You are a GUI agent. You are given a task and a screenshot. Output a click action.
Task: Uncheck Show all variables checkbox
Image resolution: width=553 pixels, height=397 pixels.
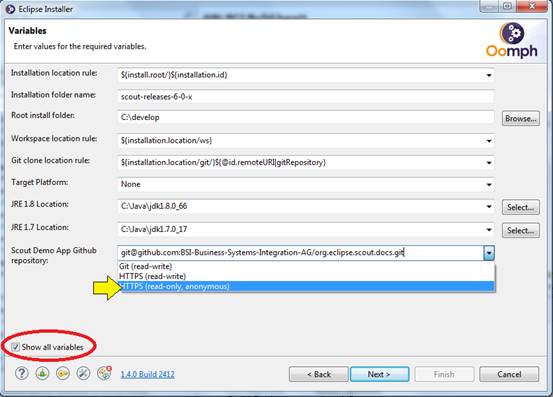click(x=16, y=347)
